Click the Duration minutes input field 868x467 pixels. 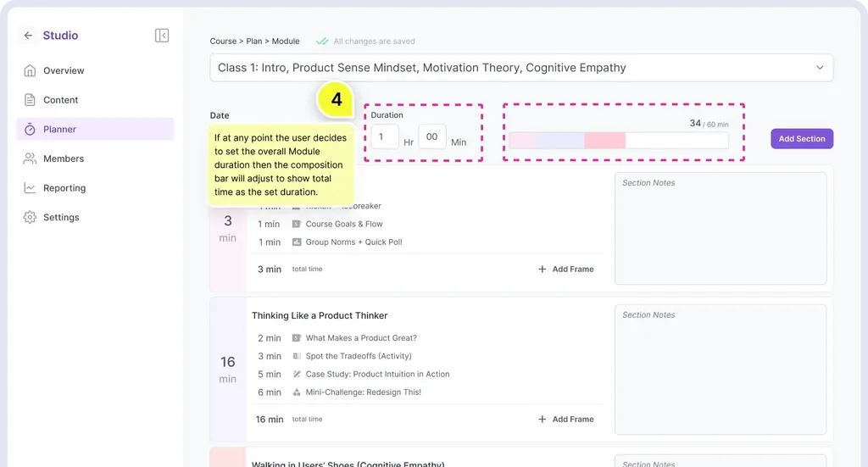432,136
